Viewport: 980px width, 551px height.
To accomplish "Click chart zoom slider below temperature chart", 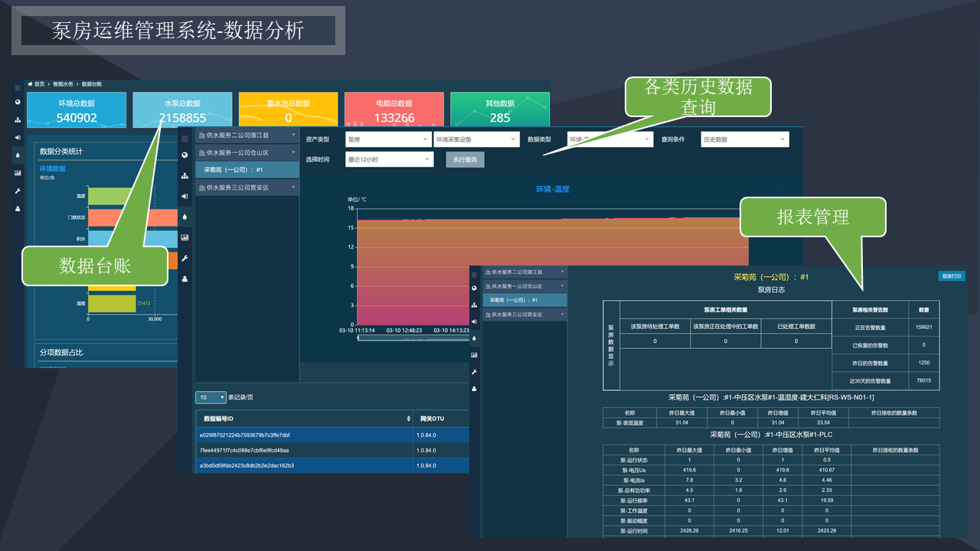I will click(x=413, y=337).
